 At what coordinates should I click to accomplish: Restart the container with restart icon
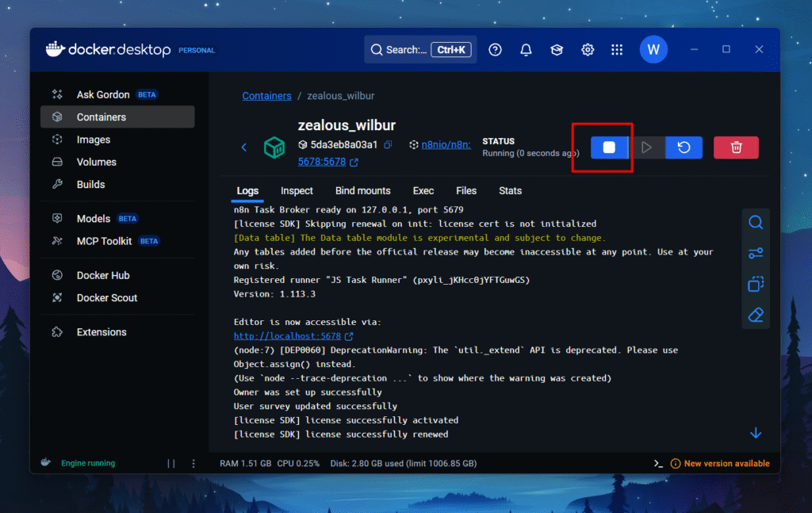pos(684,147)
